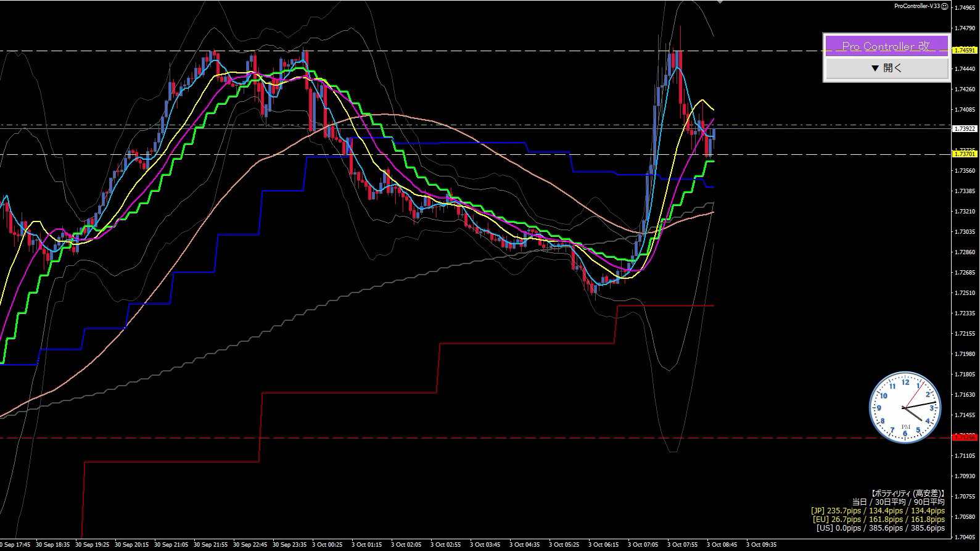
Task: Click the 1.73035 price scale value
Action: coord(965,232)
